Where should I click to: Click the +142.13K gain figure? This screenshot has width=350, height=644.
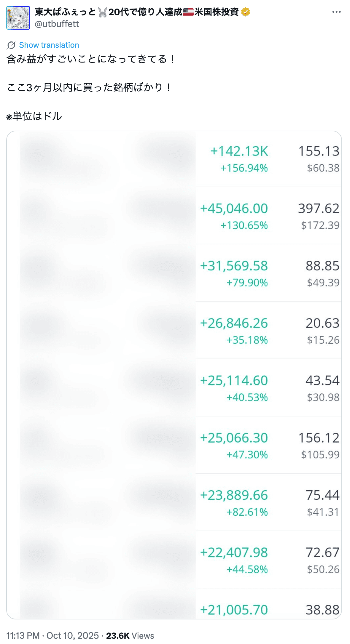239,151
